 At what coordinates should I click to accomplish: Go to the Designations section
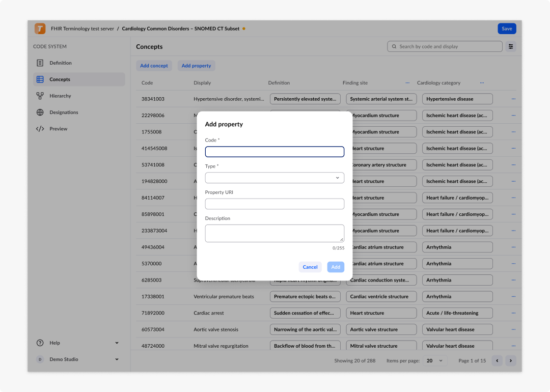79,112
